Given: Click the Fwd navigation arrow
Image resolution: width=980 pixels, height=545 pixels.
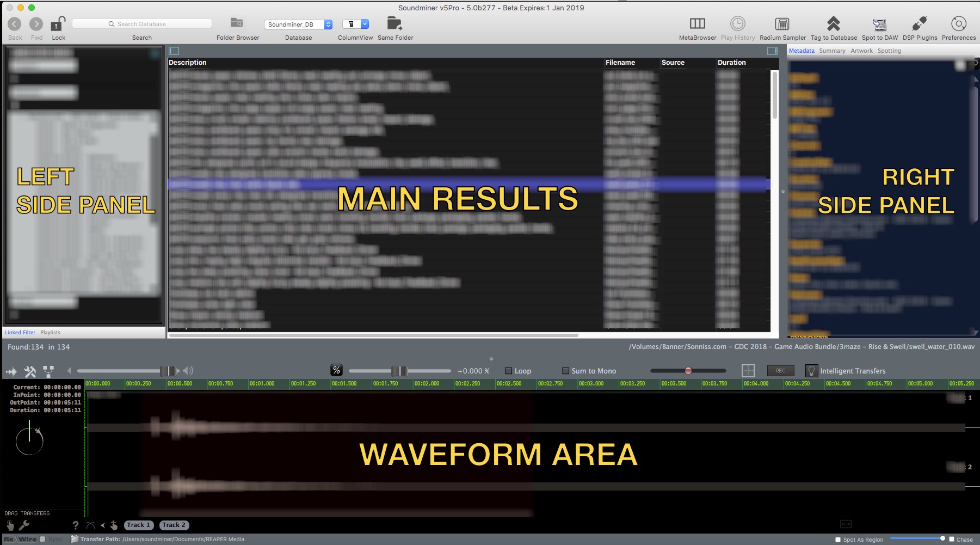Looking at the screenshot, I should tap(36, 24).
